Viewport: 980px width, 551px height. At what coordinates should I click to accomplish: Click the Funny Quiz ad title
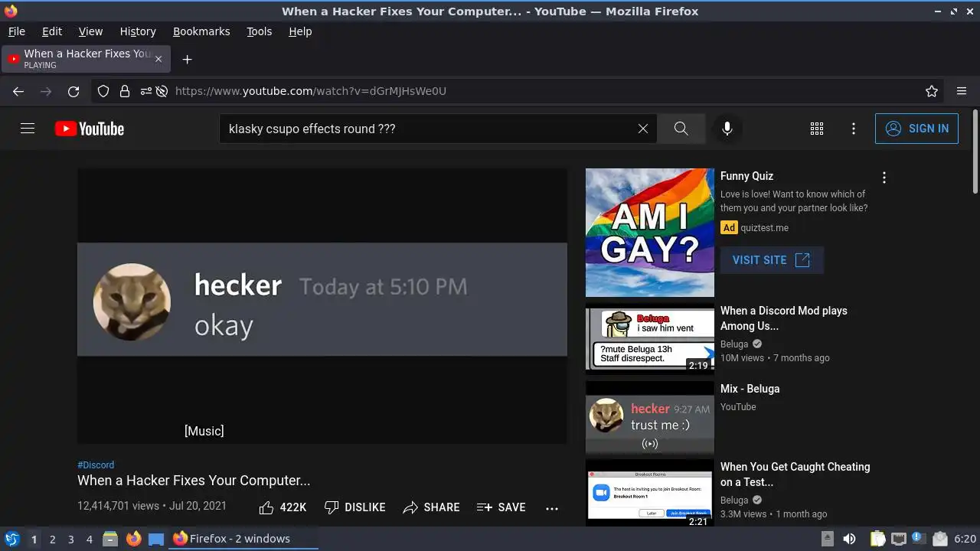click(746, 176)
